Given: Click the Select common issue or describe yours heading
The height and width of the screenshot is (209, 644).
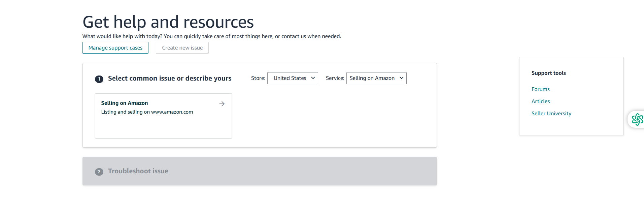Looking at the screenshot, I should pos(170,79).
